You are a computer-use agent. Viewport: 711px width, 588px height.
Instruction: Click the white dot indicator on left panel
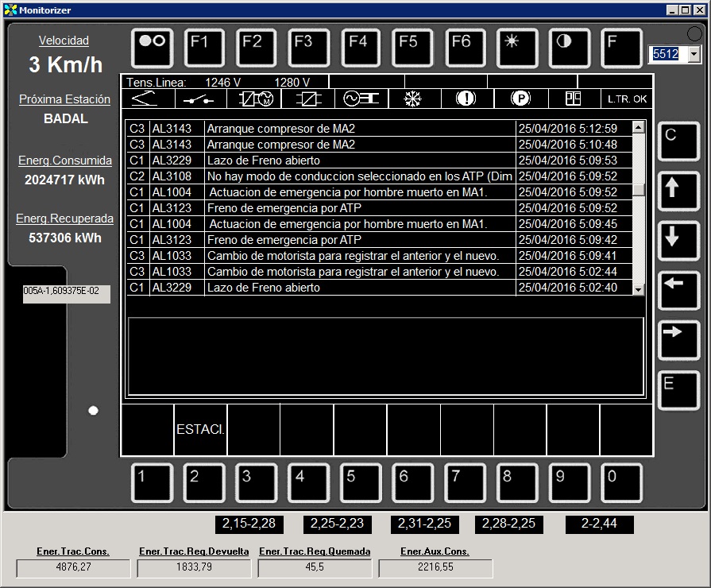click(93, 410)
